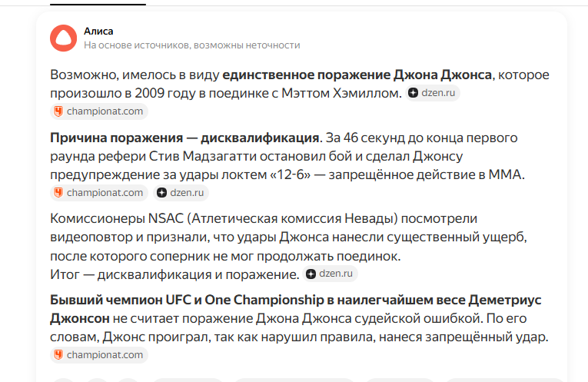Open the dzen.ru source after «Мэттом Хэмиллом»
Screen dimensions: 588x382
point(439,93)
